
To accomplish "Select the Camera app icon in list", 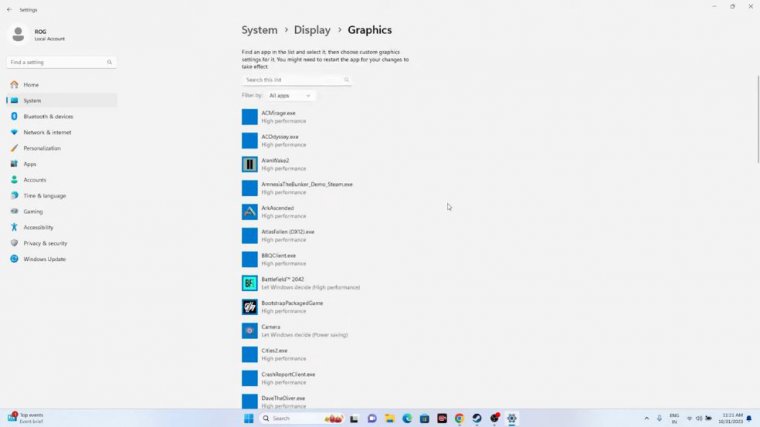I will 250,330.
